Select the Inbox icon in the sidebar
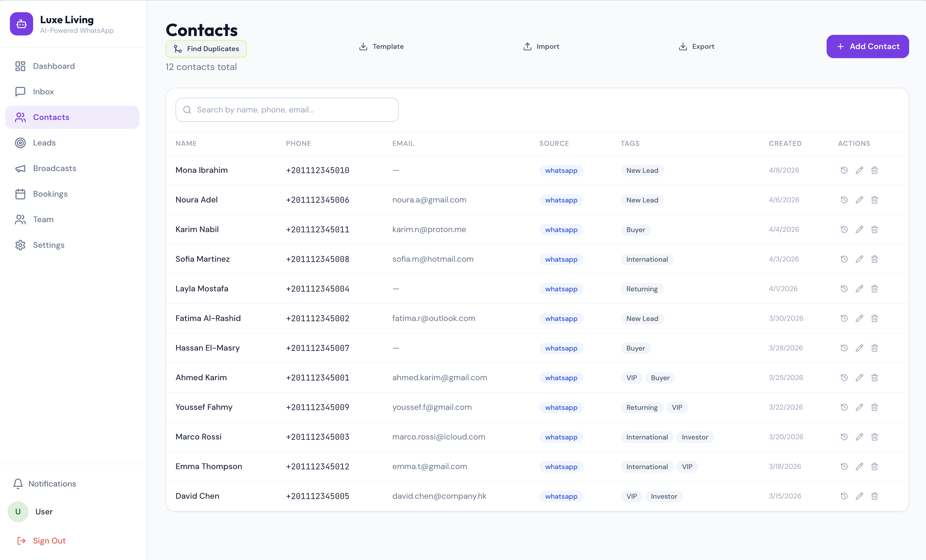Image resolution: width=926 pixels, height=560 pixels. [20, 91]
